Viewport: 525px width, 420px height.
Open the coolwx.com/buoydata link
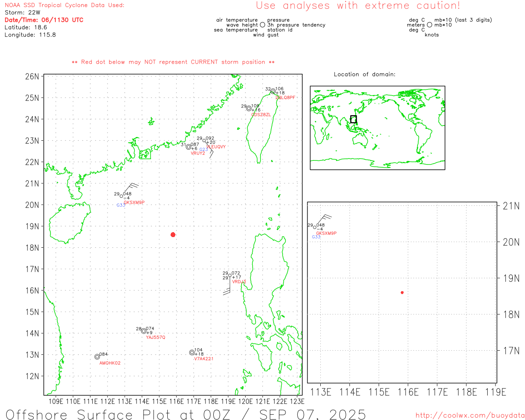(x=470, y=415)
